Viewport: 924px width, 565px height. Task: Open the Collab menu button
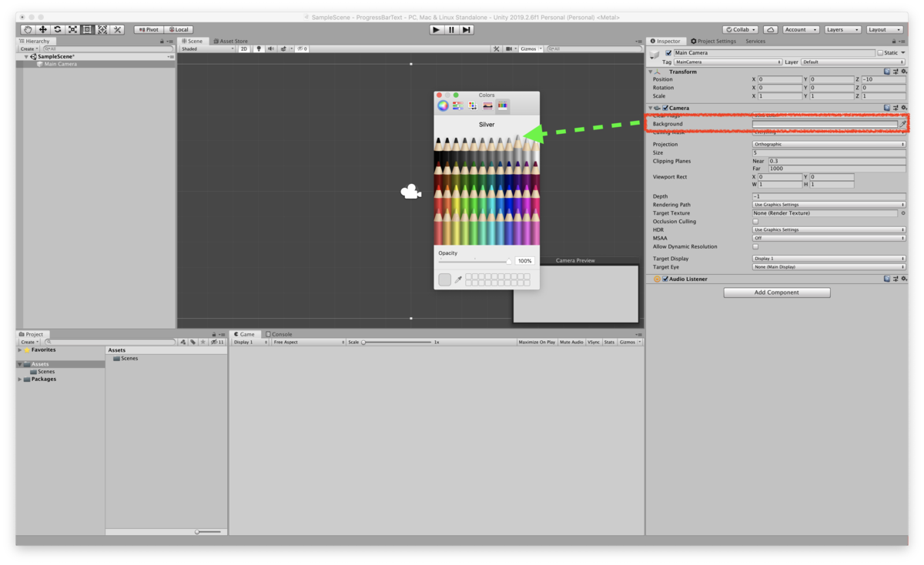tap(740, 29)
